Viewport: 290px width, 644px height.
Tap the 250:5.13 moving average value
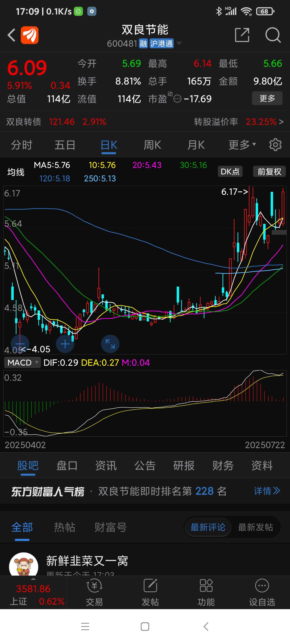[x=100, y=178]
